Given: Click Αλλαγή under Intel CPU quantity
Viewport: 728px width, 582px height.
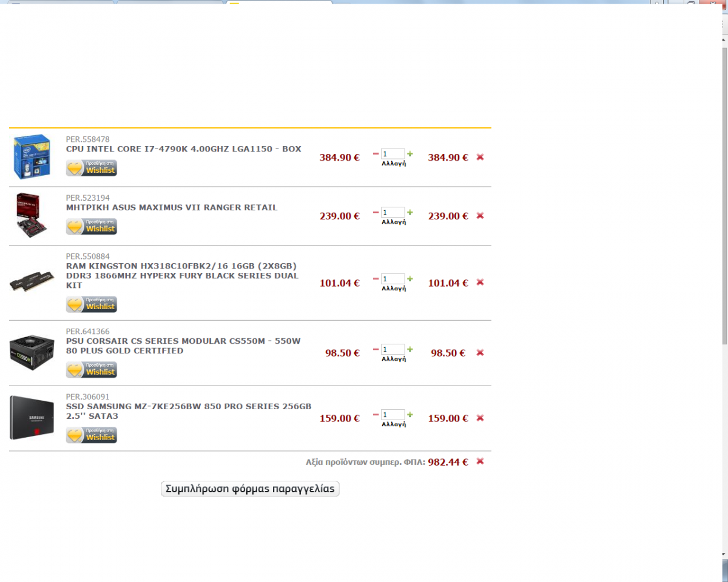Looking at the screenshot, I should (x=394, y=164).
